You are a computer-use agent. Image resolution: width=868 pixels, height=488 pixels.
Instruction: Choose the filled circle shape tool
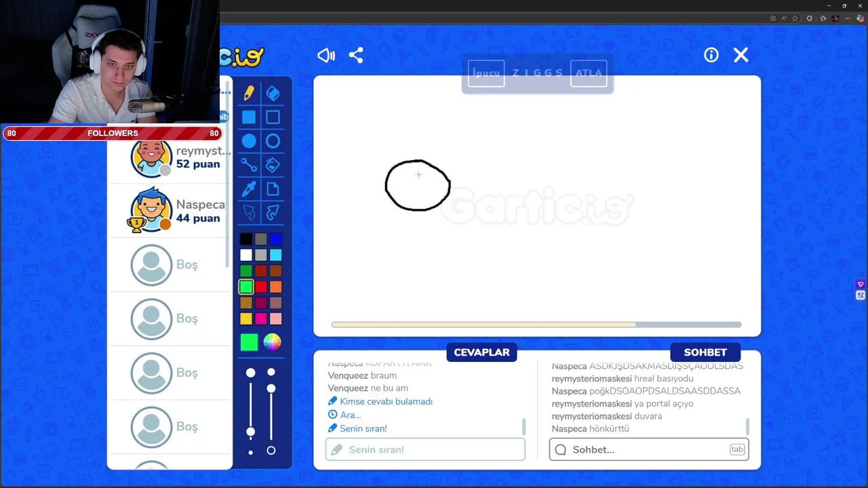tap(249, 141)
